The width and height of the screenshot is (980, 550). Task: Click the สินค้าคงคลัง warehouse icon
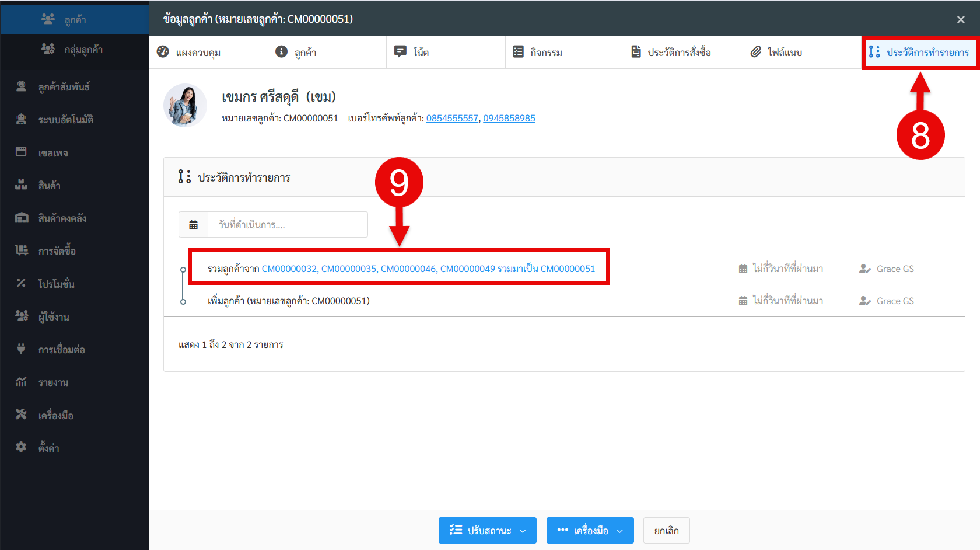coord(21,218)
